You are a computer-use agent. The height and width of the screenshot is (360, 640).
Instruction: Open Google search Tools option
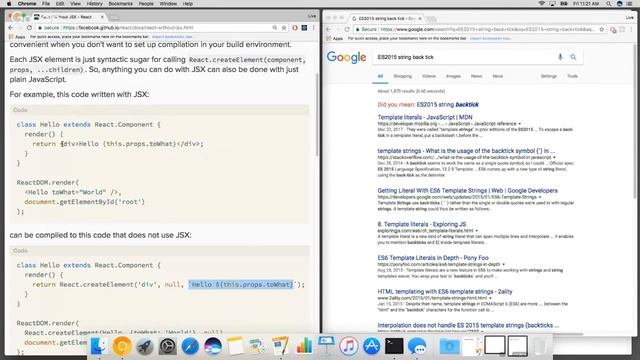pyautogui.click(x=572, y=76)
